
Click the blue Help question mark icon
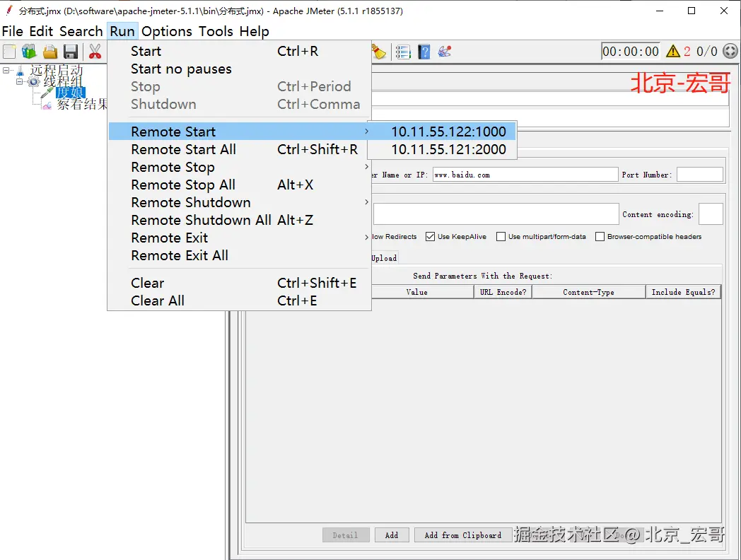[x=424, y=52]
